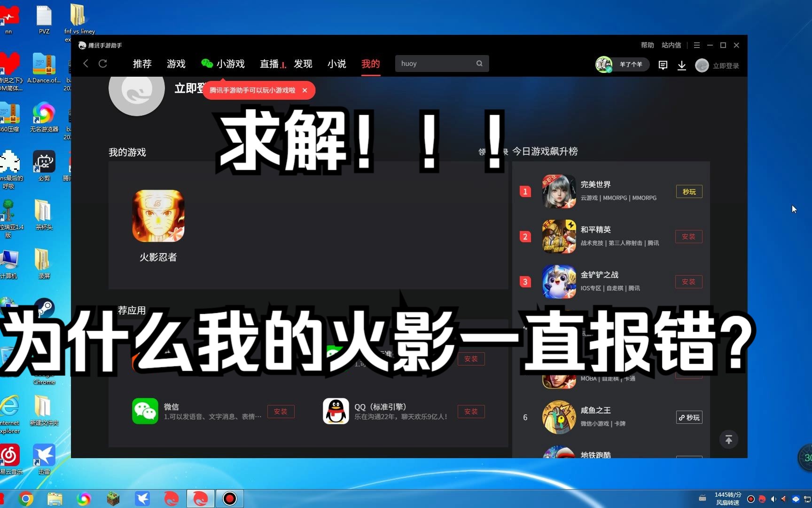Click the scroll-to-top arrow button
The image size is (812, 508).
tap(728, 439)
